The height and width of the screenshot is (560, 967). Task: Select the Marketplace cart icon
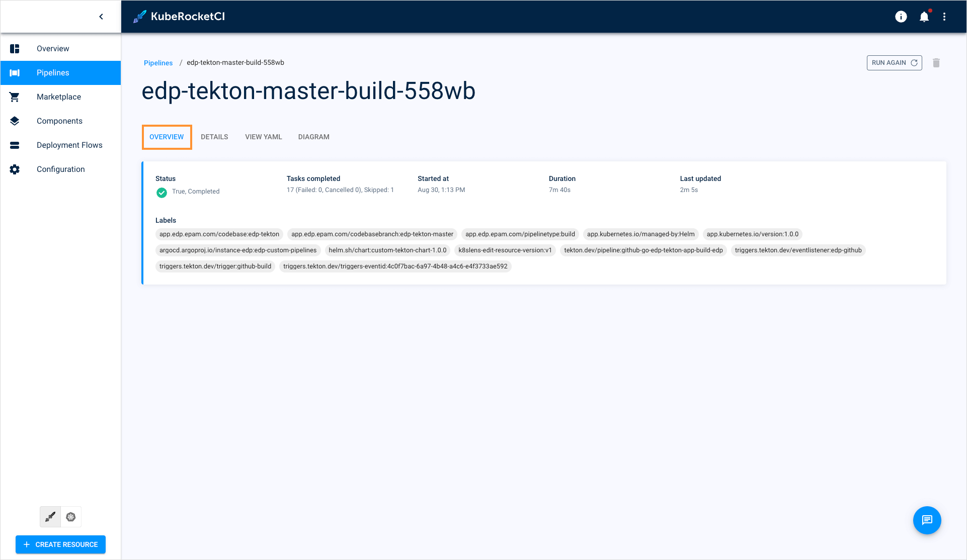pyautogui.click(x=15, y=97)
